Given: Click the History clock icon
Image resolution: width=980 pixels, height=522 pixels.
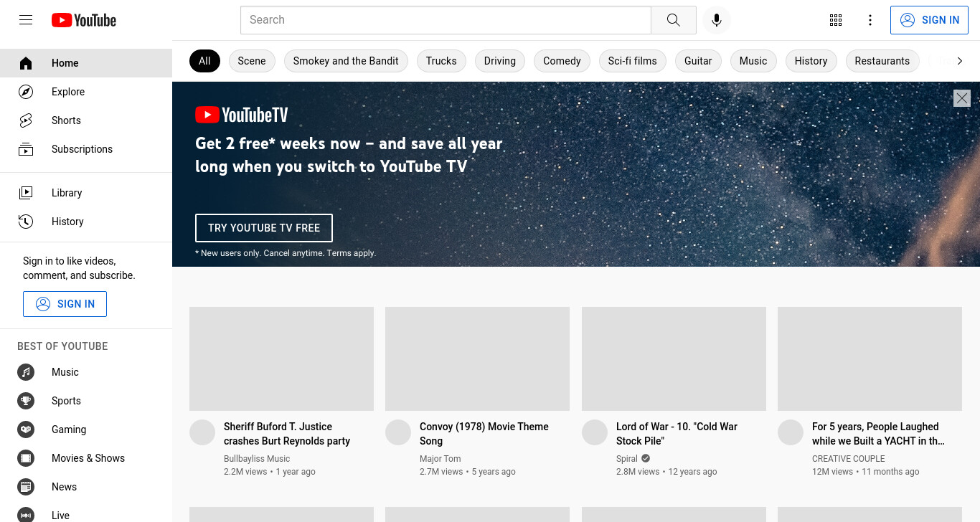Looking at the screenshot, I should (x=26, y=222).
